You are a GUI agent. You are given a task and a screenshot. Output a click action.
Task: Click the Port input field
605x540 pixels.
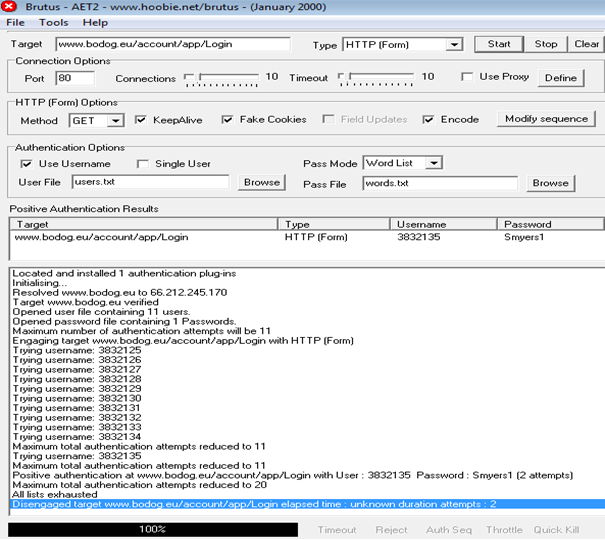coord(75,78)
